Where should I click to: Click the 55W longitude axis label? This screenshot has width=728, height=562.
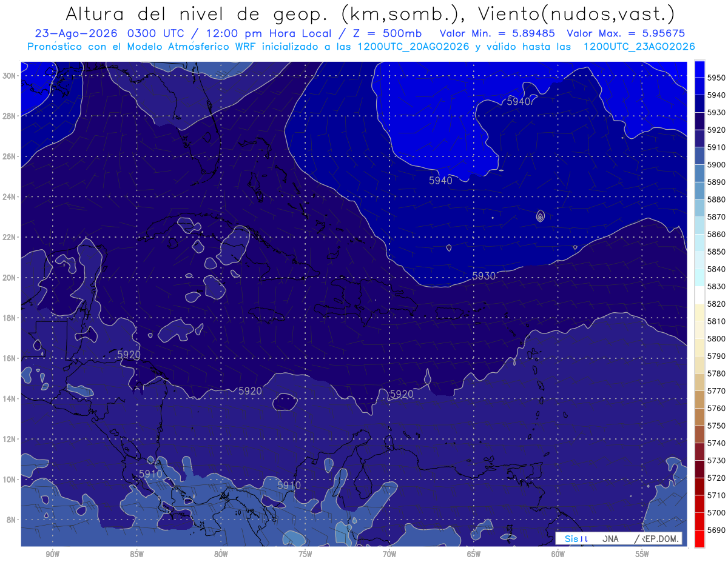[x=642, y=554]
